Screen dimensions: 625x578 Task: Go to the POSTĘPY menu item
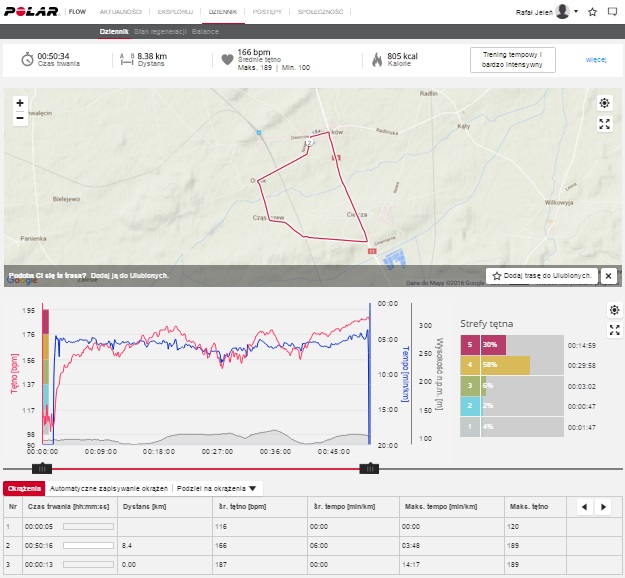[267, 12]
